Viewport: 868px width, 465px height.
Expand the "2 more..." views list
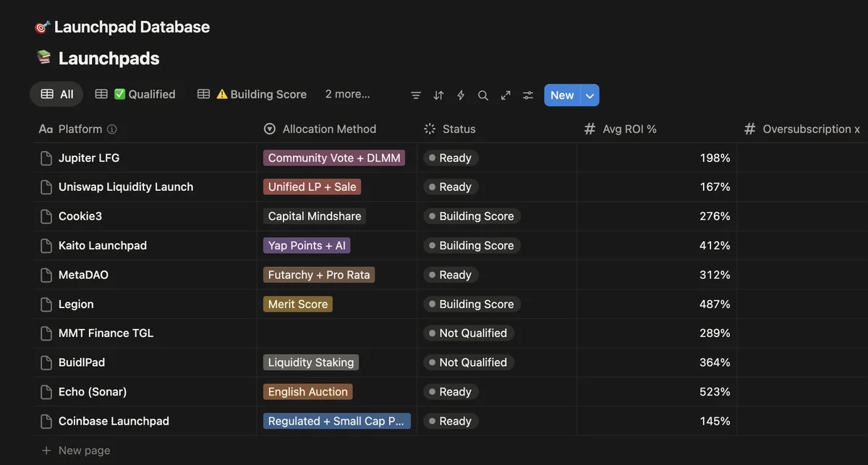pyautogui.click(x=347, y=94)
